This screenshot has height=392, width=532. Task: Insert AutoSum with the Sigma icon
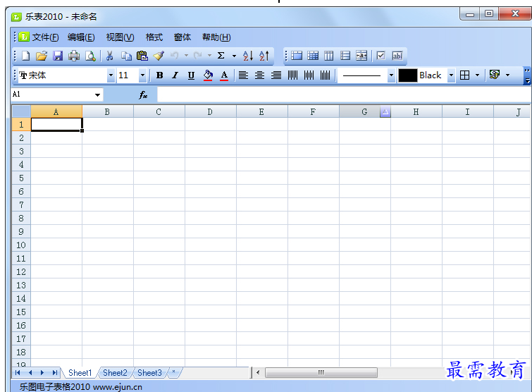tap(221, 55)
